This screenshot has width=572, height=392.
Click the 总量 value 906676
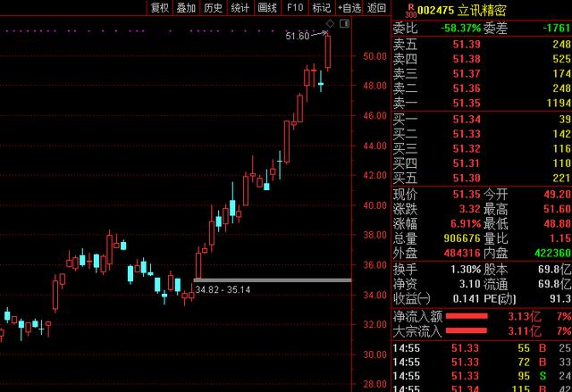(462, 238)
